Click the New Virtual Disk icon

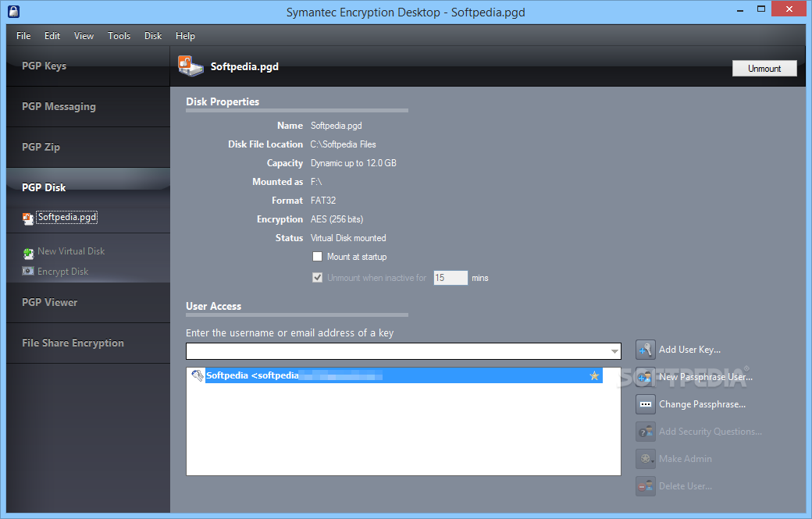tap(28, 253)
